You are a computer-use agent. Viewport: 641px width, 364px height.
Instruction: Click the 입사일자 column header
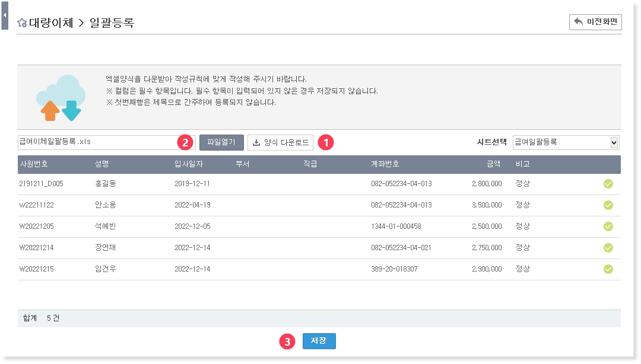tap(189, 164)
